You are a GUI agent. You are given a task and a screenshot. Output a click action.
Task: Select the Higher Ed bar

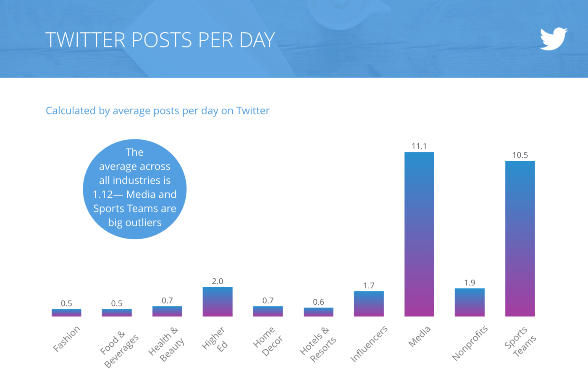[218, 302]
